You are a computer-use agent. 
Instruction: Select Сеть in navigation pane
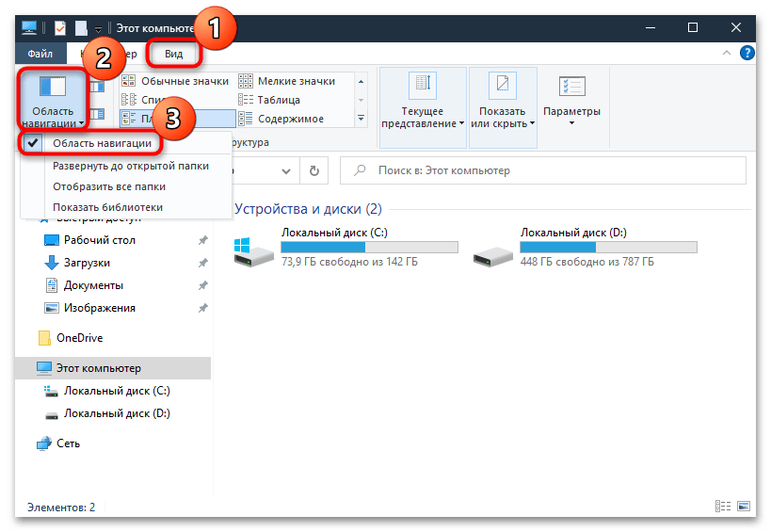point(67,443)
